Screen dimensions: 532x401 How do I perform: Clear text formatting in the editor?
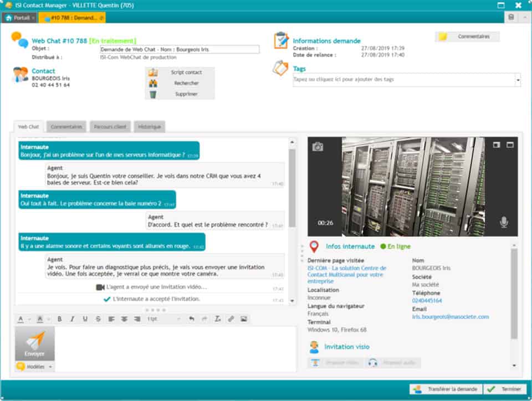(x=218, y=319)
